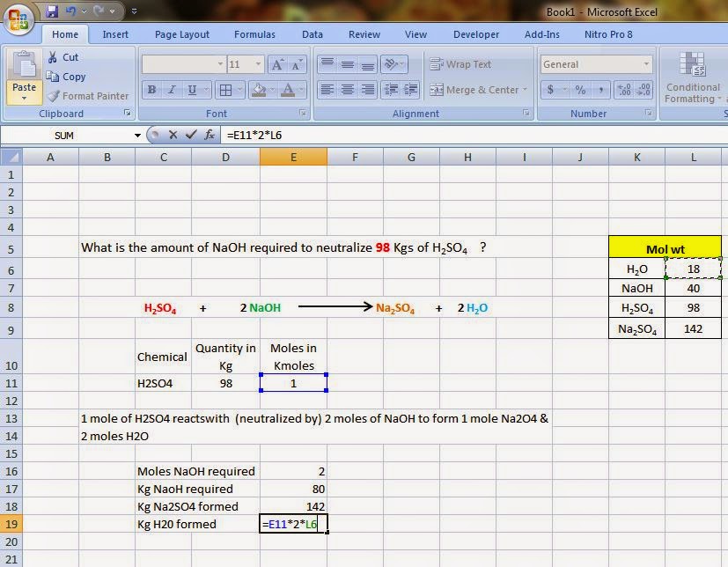The width and height of the screenshot is (728, 567).
Task: Toggle bold formatting
Action: pos(151,90)
